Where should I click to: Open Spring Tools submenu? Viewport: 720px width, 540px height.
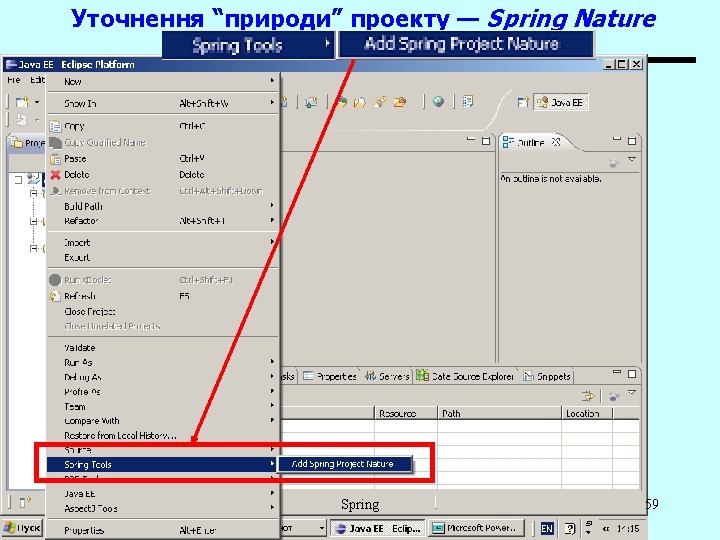point(163,465)
